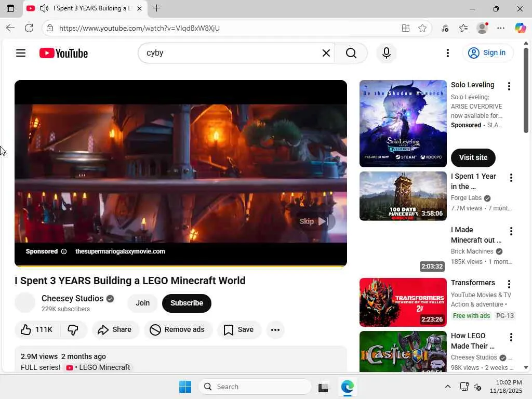Click Remove ads button
The image size is (532, 399).
(178, 329)
